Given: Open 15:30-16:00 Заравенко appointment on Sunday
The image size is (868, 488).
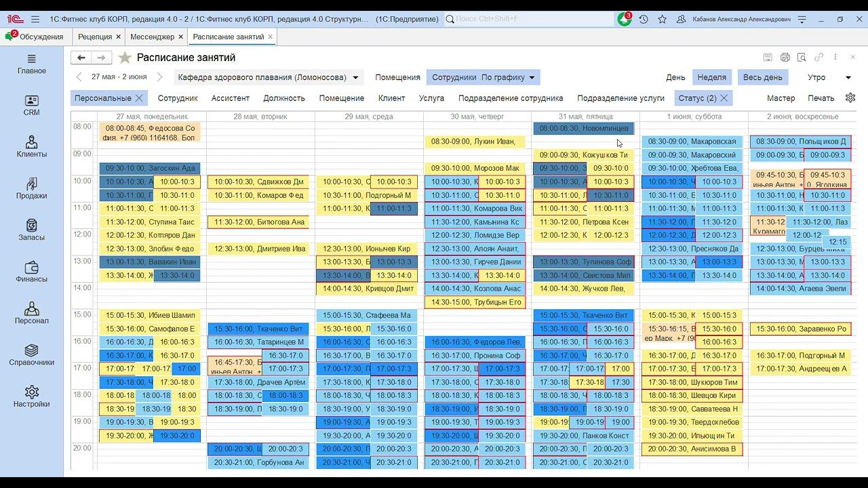Looking at the screenshot, I should 800,329.
